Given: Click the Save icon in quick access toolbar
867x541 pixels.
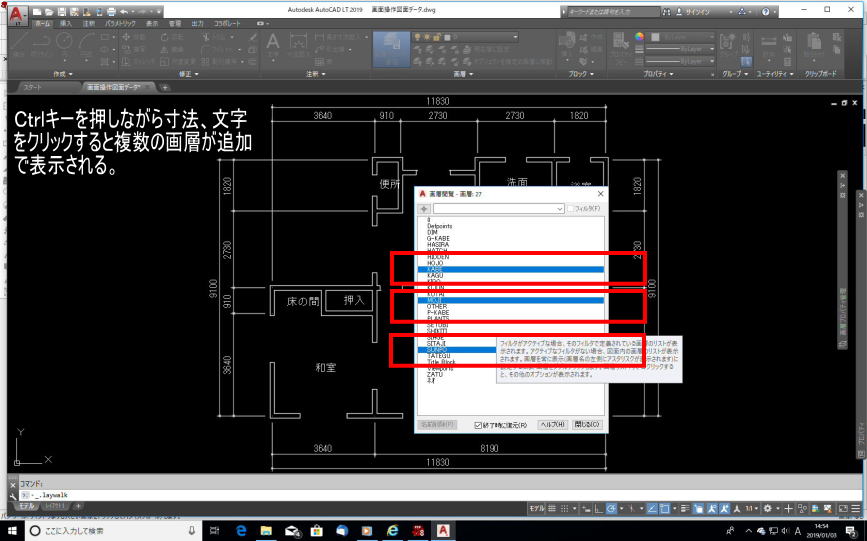Looking at the screenshot, I should point(61,11).
